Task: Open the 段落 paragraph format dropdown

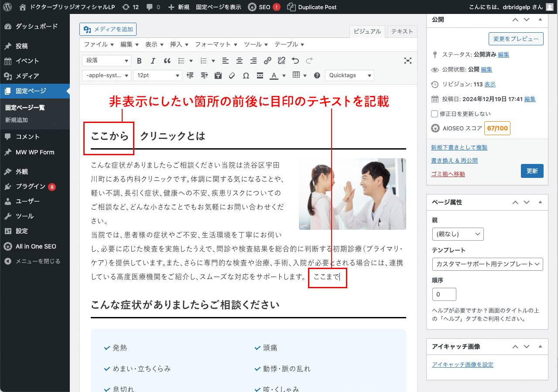Action: (106, 61)
